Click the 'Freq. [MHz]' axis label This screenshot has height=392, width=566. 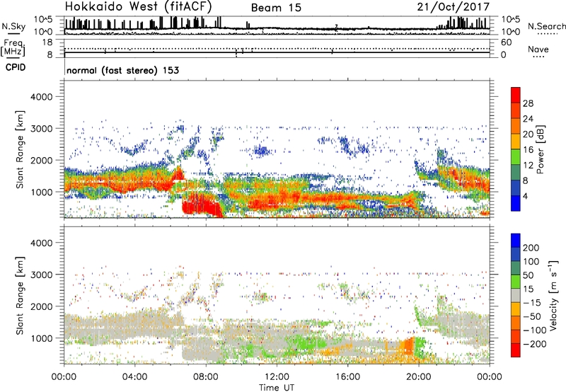coord(13,48)
